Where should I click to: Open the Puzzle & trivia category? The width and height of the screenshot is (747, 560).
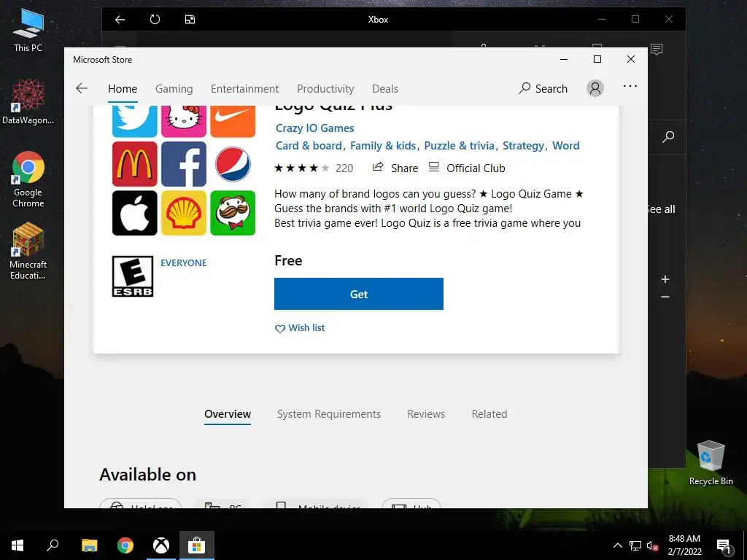coord(460,146)
